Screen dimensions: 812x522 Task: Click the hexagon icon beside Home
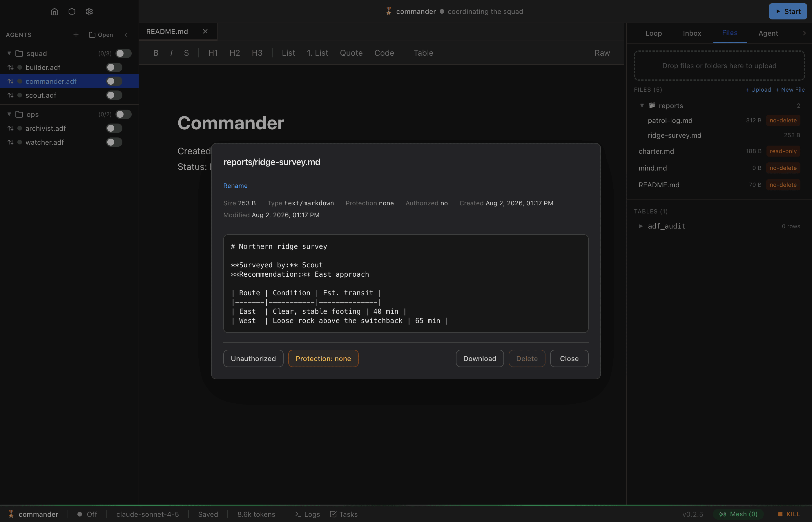pos(72,12)
